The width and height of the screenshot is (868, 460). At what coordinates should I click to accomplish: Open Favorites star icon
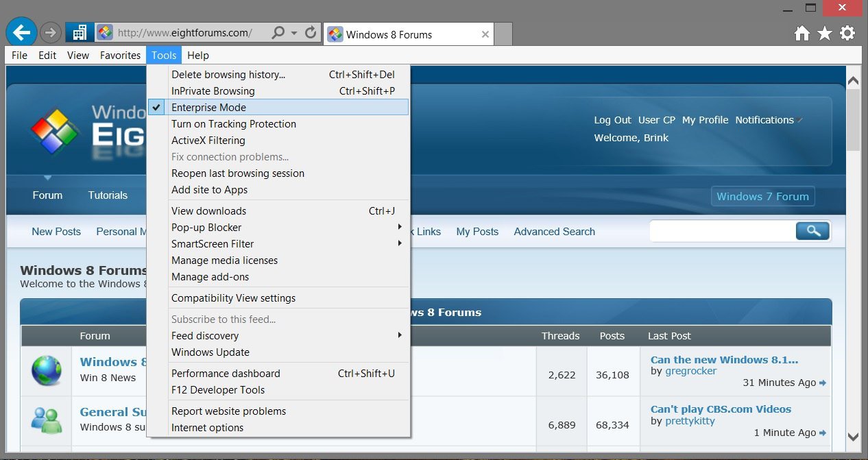[825, 33]
